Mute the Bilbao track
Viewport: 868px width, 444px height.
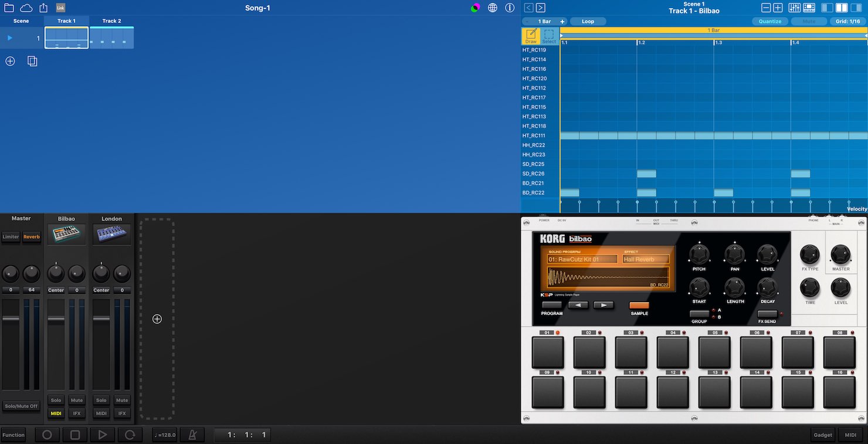[x=77, y=400]
